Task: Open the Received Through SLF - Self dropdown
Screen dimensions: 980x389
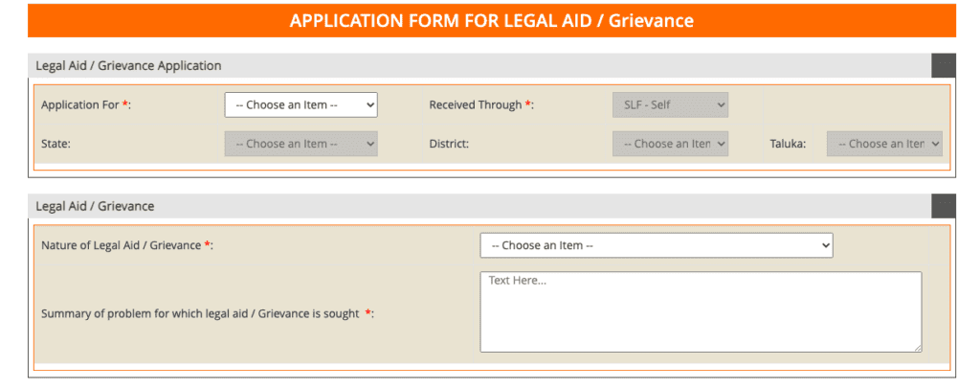Action: click(670, 104)
